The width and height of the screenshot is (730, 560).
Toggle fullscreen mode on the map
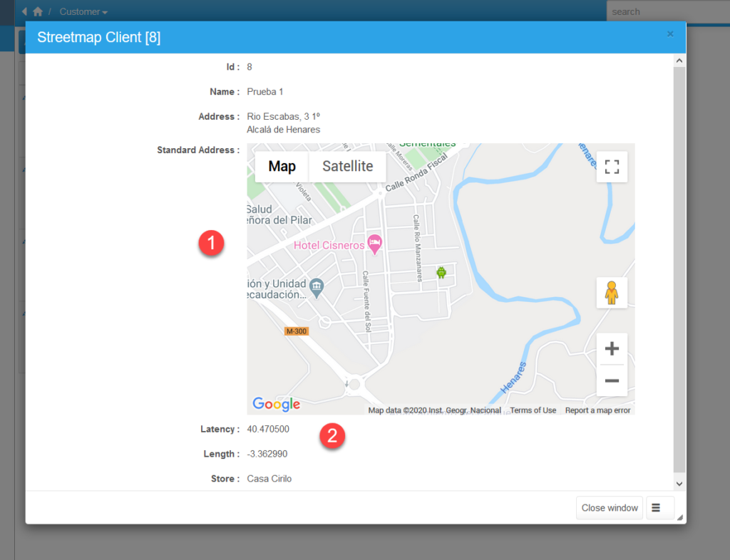click(612, 166)
